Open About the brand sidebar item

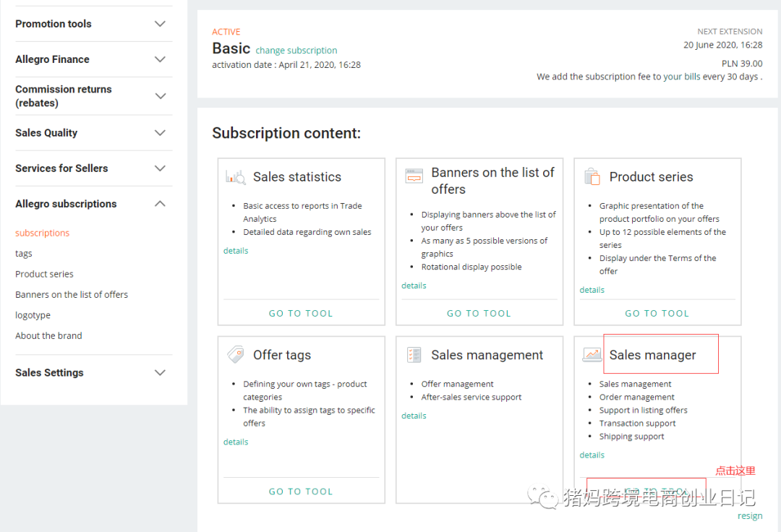click(x=48, y=335)
